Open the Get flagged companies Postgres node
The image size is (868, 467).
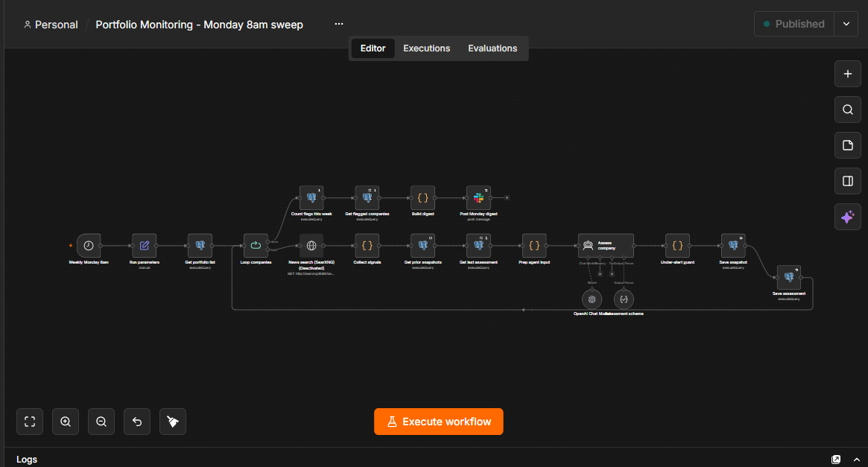coord(367,197)
